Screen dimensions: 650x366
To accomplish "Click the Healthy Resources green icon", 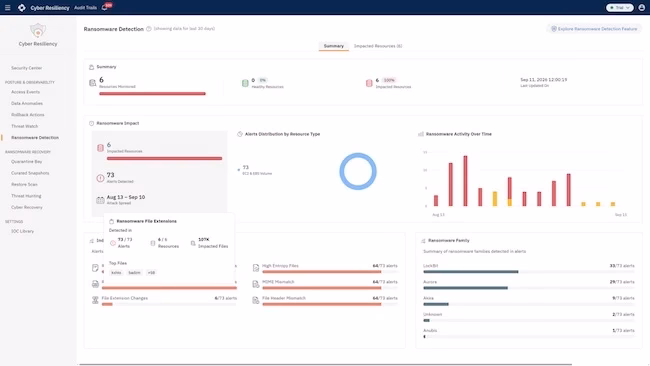I will [x=245, y=83].
